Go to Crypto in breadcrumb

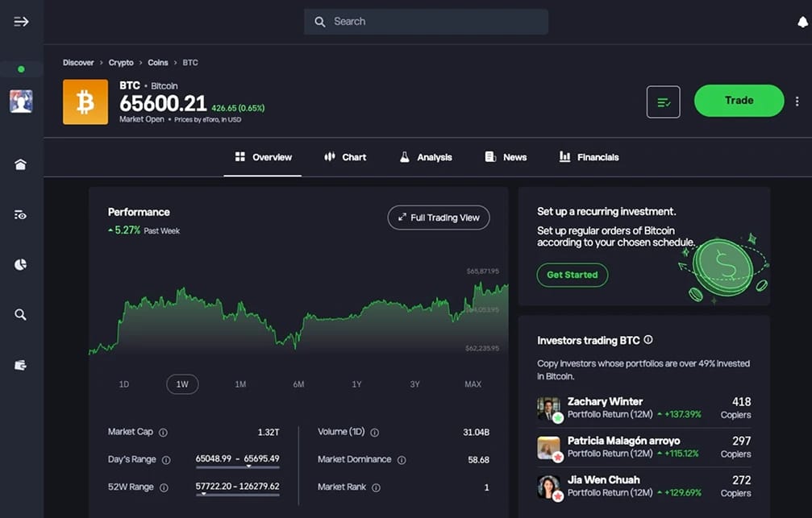pos(121,63)
